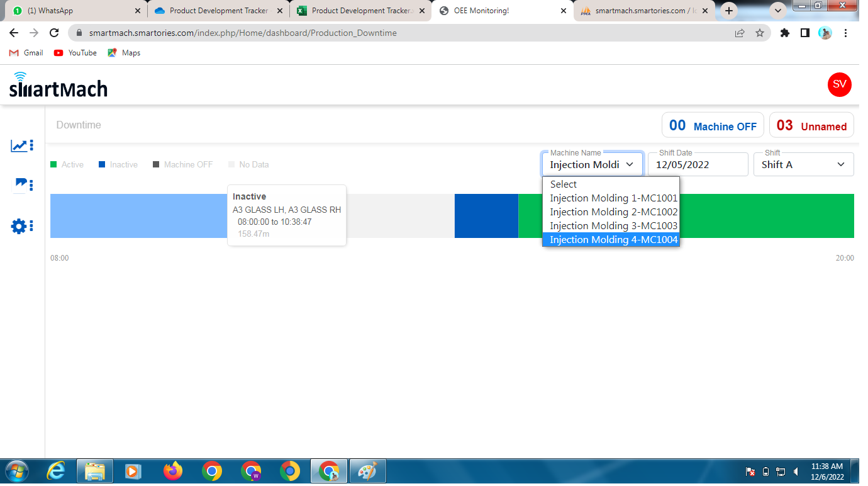868x486 pixels.
Task: Open Google Chrome from the taskbar
Action: click(211, 470)
